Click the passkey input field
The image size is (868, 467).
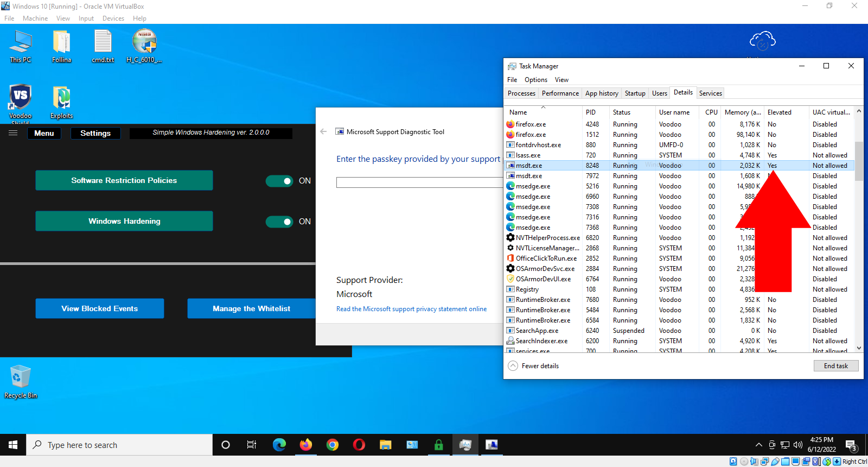pos(419,182)
